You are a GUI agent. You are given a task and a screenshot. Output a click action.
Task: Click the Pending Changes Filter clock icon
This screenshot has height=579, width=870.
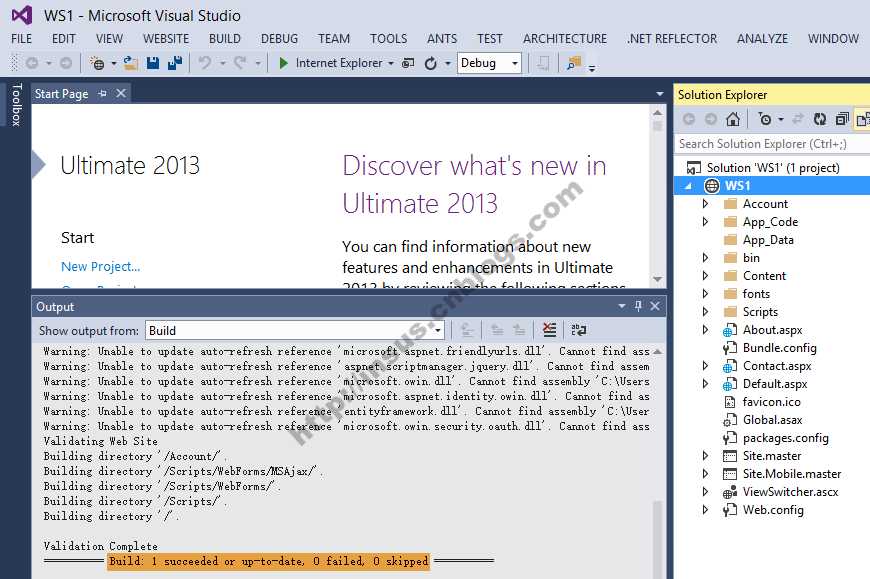765,119
